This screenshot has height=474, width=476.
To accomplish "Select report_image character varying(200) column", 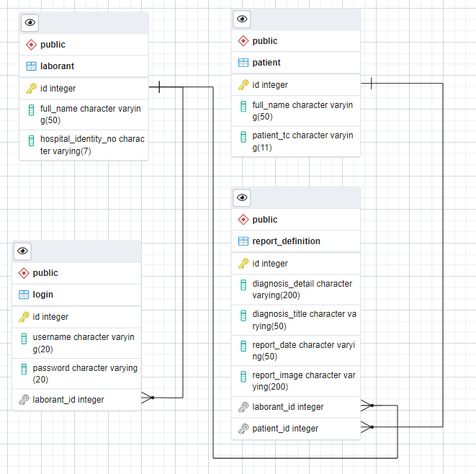I will 296,381.
